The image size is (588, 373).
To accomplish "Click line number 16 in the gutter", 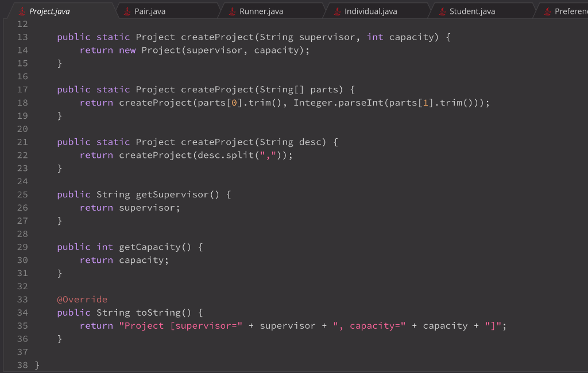I will click(22, 76).
